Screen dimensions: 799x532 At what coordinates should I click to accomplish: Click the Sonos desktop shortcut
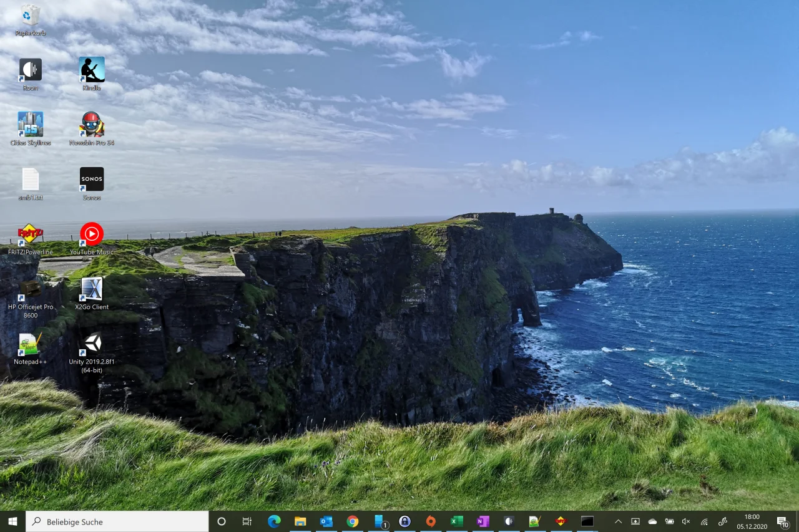(x=92, y=180)
